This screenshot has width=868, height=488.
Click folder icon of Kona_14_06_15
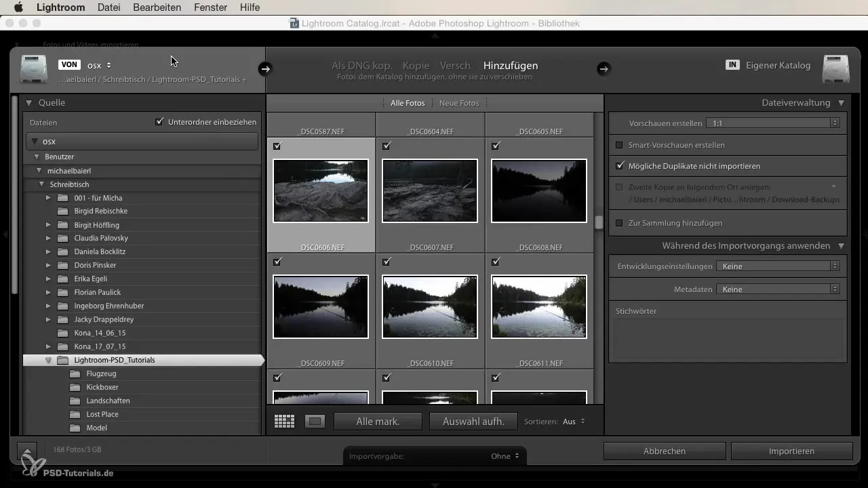point(63,333)
